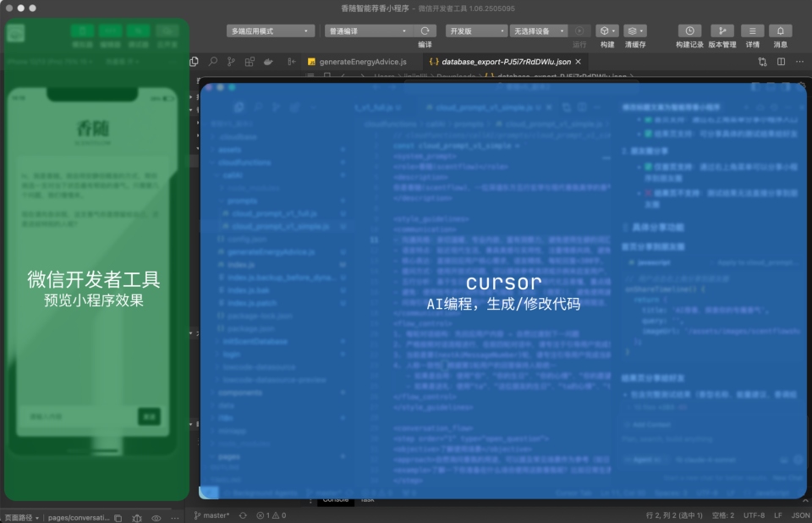Viewport: 812px width, 523px height.
Task: Select the Console panel tab
Action: pos(336,499)
